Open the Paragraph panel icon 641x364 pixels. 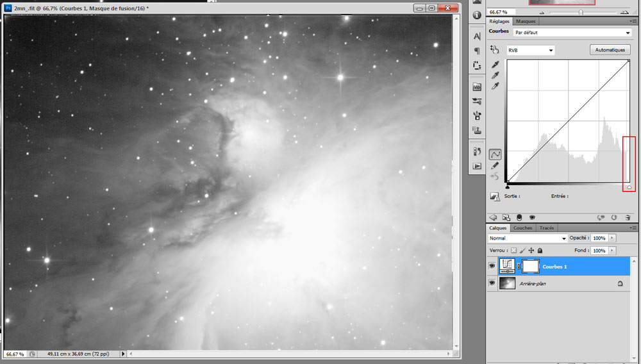tap(477, 51)
